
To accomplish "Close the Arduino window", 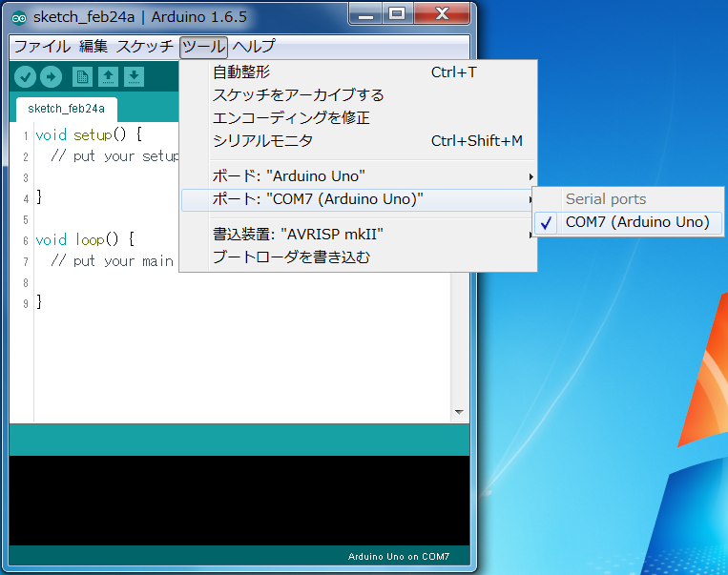I will tap(442, 14).
